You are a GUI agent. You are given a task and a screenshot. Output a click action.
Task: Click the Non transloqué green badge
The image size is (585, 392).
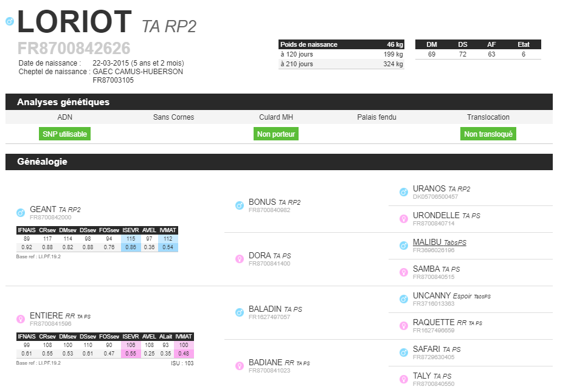click(488, 134)
